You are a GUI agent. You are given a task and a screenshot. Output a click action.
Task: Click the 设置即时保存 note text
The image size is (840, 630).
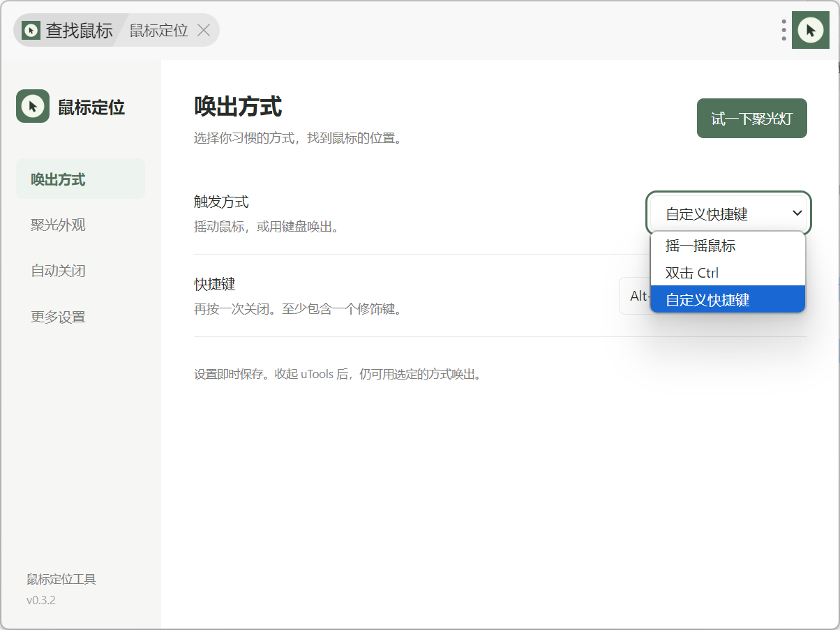tap(338, 374)
